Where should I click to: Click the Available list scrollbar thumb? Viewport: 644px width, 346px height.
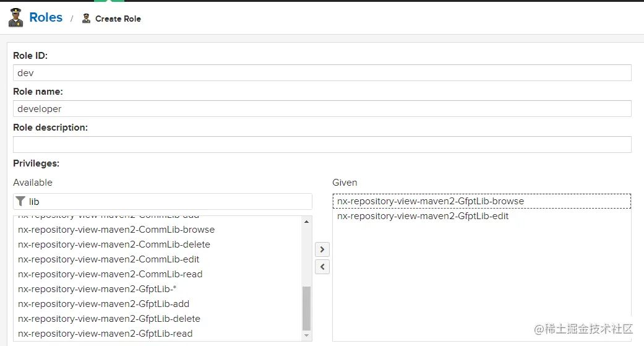306,308
